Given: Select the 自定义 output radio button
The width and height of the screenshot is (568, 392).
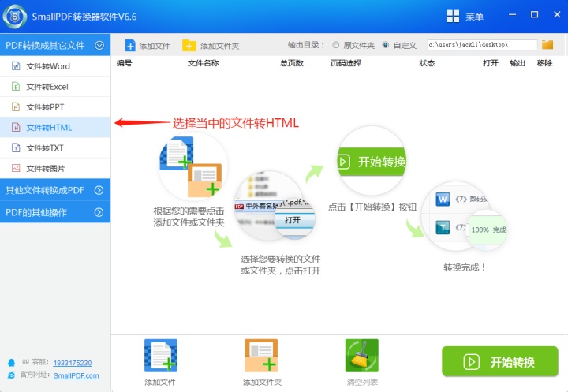Looking at the screenshot, I should point(386,45).
